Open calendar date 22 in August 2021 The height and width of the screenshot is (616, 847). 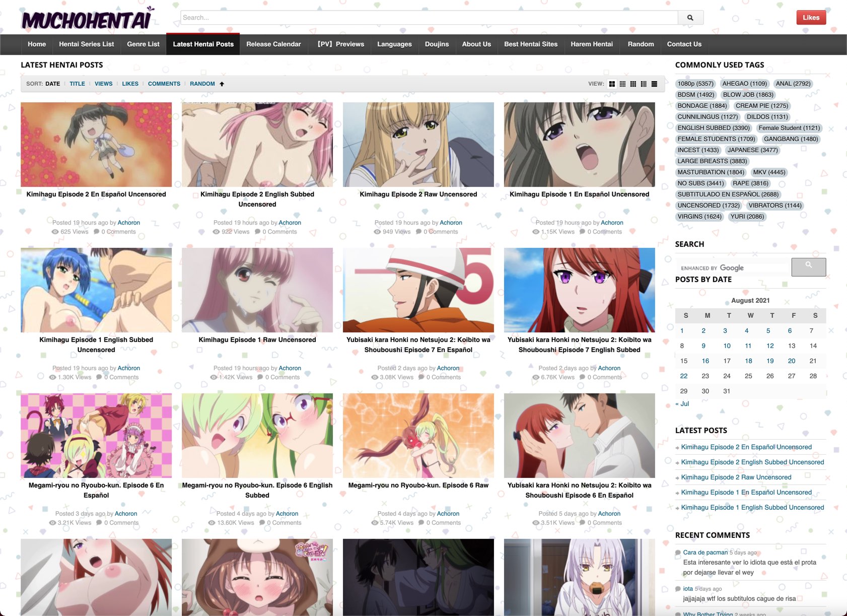pyautogui.click(x=683, y=376)
